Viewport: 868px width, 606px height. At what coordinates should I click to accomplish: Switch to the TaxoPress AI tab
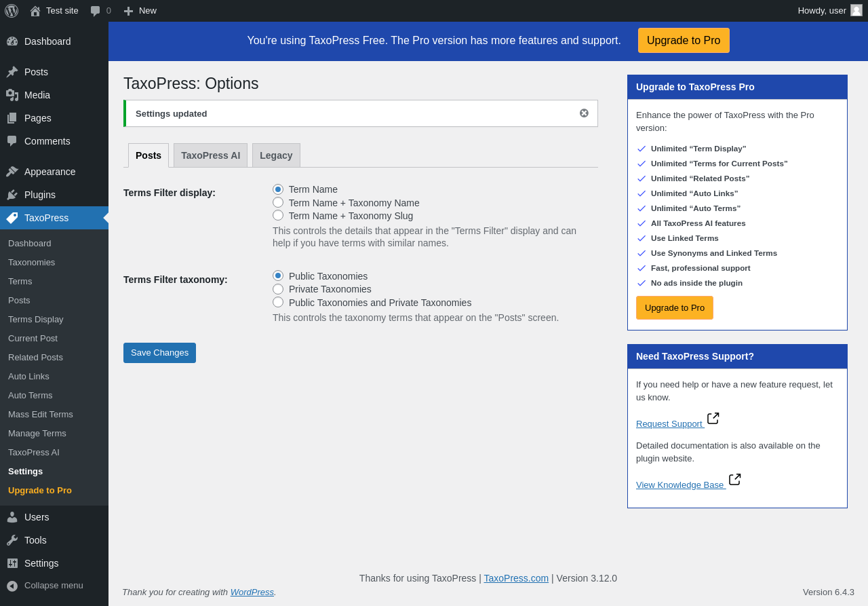210,155
